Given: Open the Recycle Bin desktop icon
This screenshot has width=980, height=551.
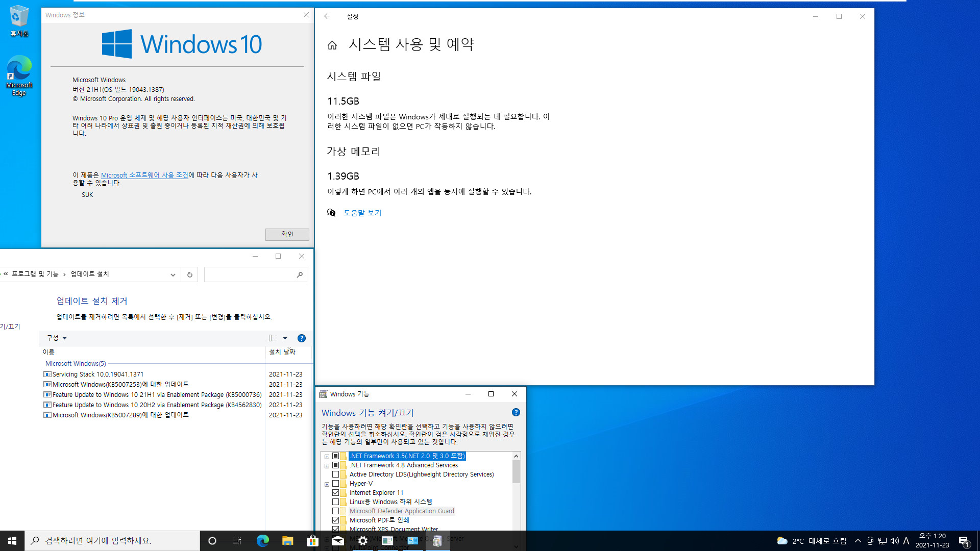Looking at the screenshot, I should [19, 21].
